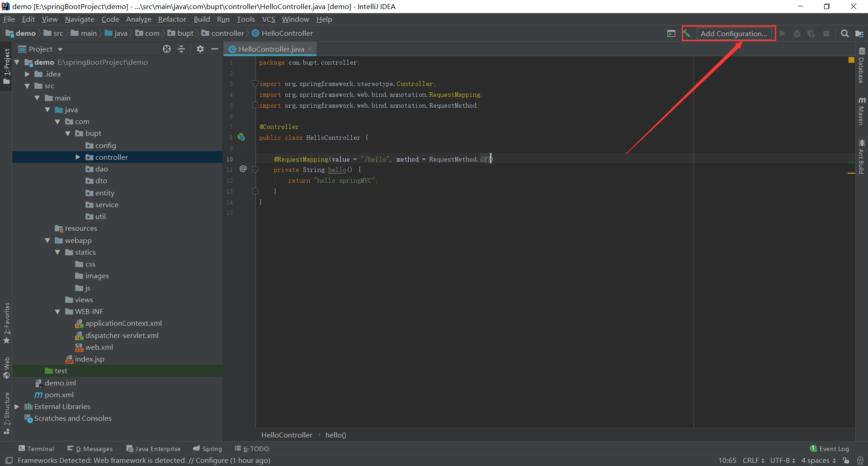Expand the controller package arrow

tap(78, 157)
